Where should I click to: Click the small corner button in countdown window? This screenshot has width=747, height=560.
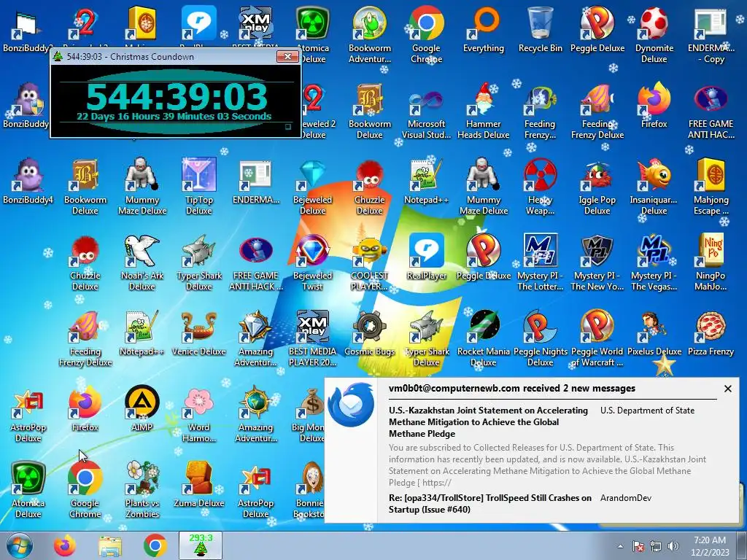tap(287, 127)
